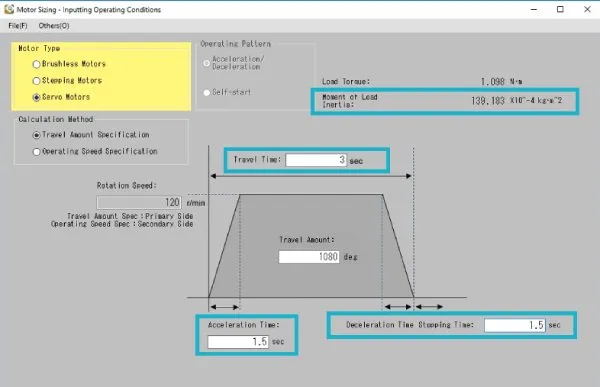The width and height of the screenshot is (600, 387).
Task: Click the Deceleration Time Stopping Time field
Action: coord(515,325)
